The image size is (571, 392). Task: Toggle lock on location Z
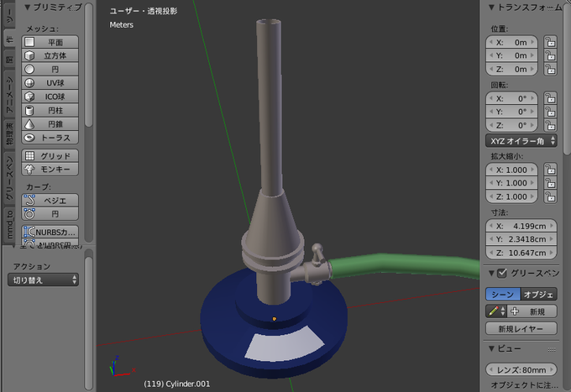(550, 69)
